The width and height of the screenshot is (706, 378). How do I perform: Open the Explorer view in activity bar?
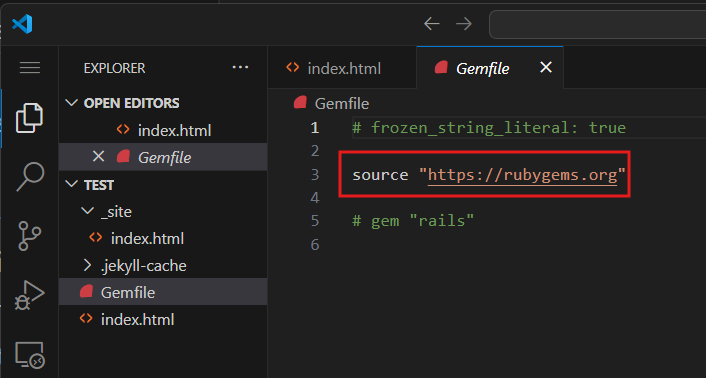(x=29, y=118)
